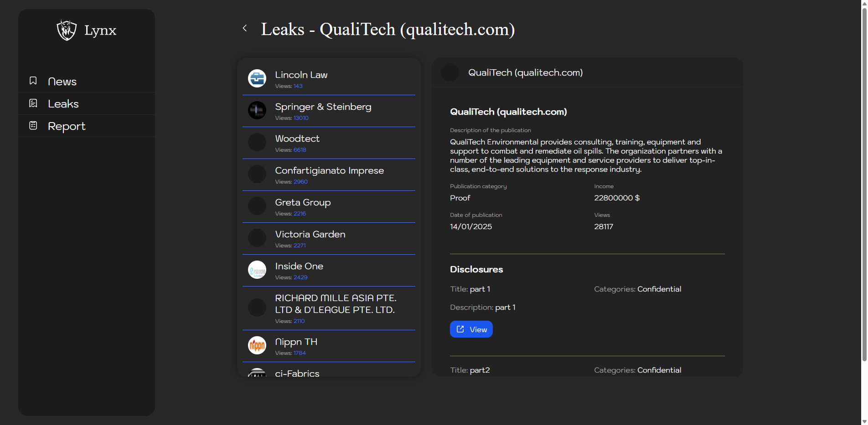Viewport: 868px width, 425px height.
Task: Click the page's vertical scrollbar
Action: [864, 182]
